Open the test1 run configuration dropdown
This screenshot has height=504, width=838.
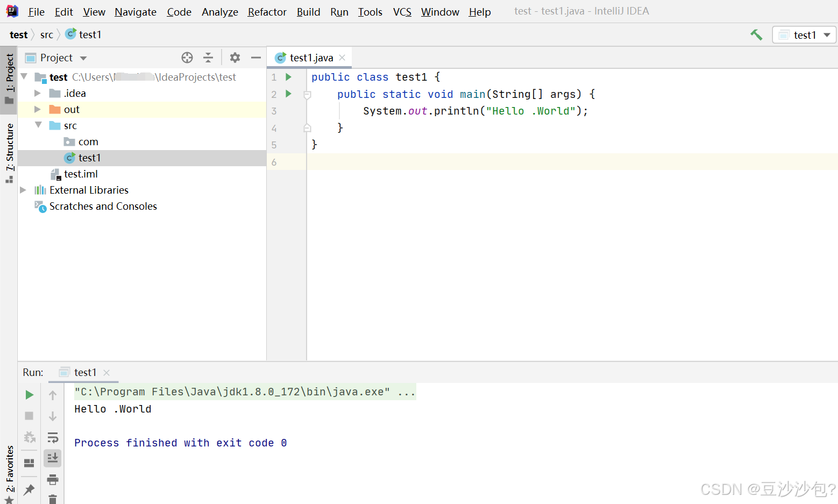(x=805, y=35)
